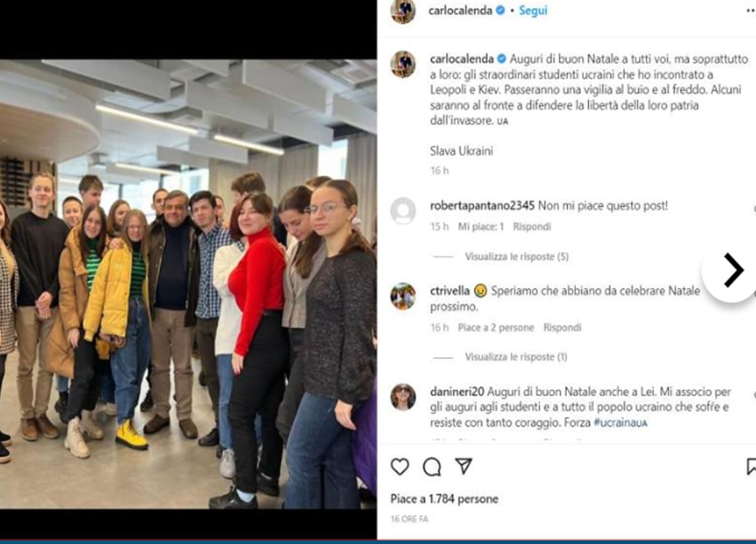Save the post with bookmark icon
Viewport: 756px width, 544px height.
point(751,467)
